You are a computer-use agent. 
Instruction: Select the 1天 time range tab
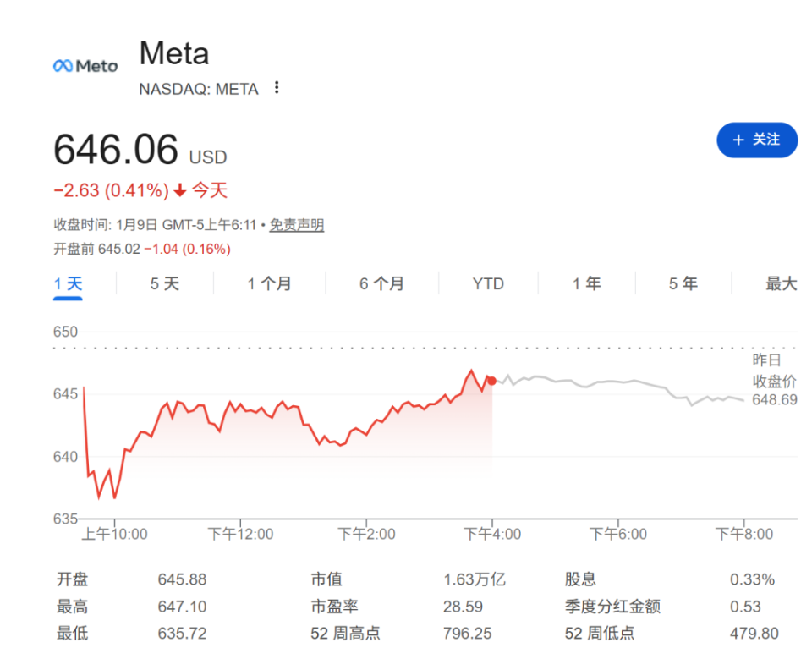coord(68,284)
